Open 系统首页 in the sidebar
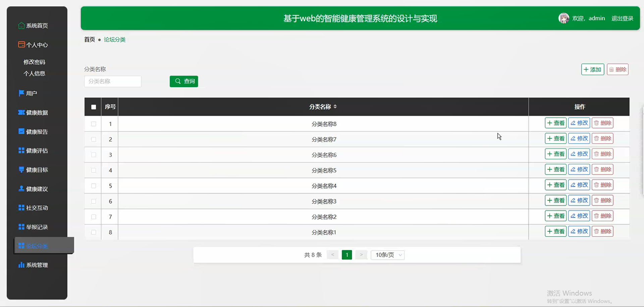644x307 pixels. coord(37,25)
